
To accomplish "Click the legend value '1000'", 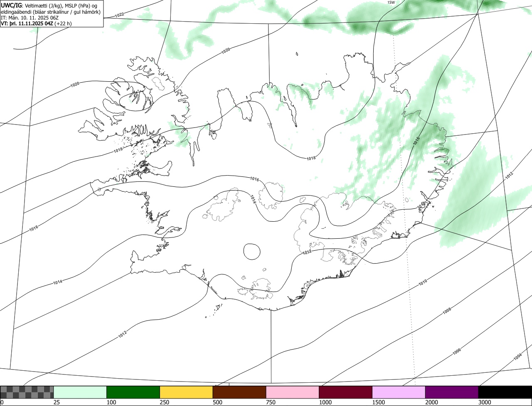I will pos(325,402).
